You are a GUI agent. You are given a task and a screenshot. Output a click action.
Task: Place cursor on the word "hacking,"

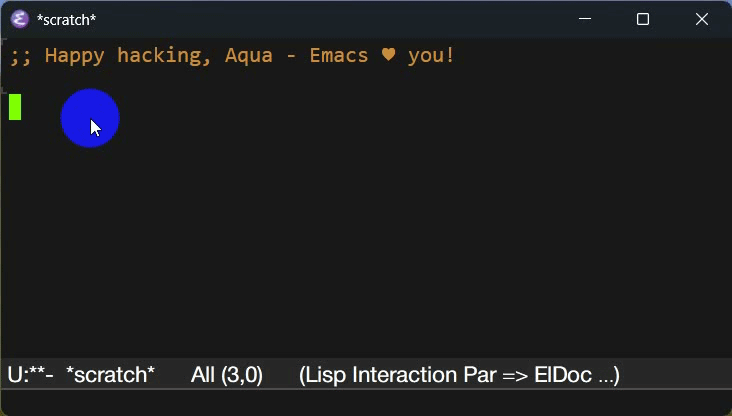[x=164, y=56]
